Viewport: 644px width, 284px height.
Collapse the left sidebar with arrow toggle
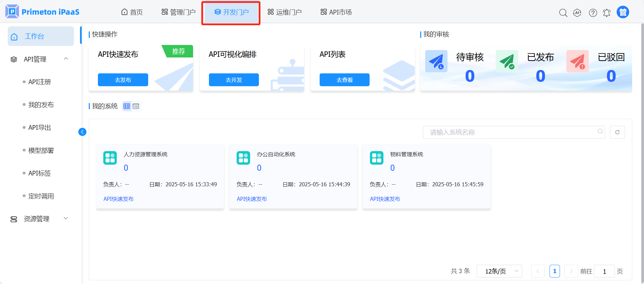tap(82, 132)
